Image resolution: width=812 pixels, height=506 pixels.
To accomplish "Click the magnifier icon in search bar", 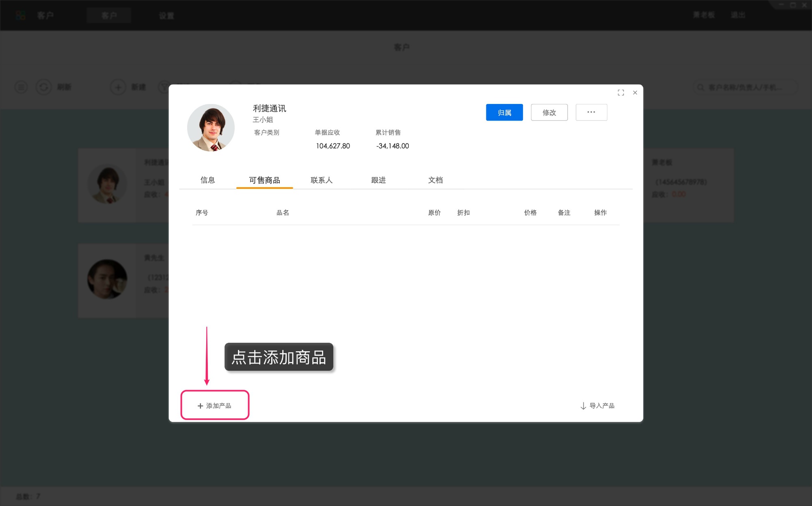I will coord(700,87).
